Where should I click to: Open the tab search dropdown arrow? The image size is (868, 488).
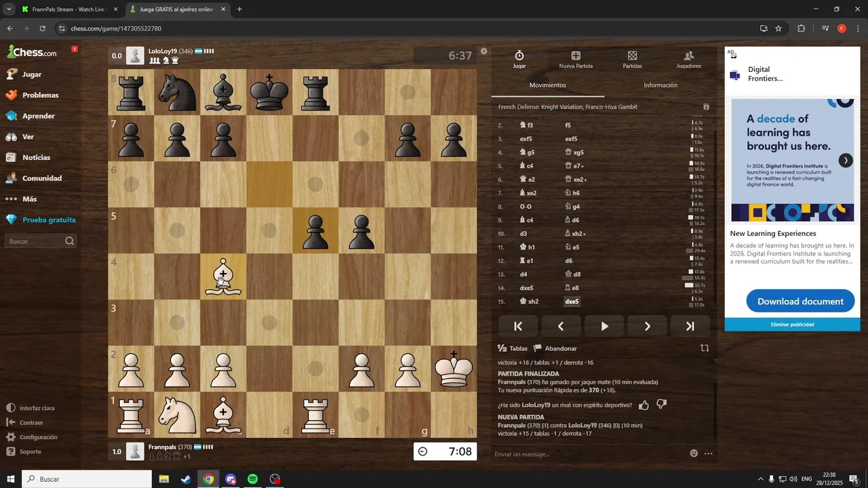(x=9, y=9)
